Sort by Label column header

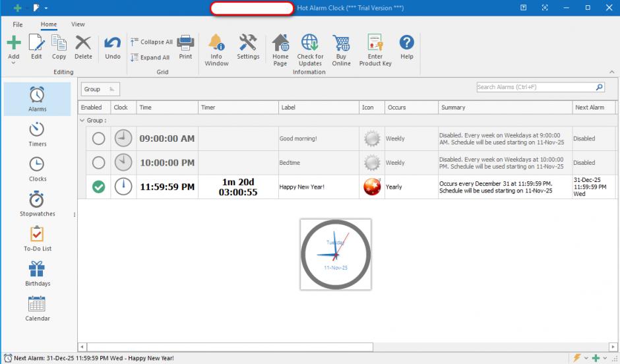pos(319,107)
